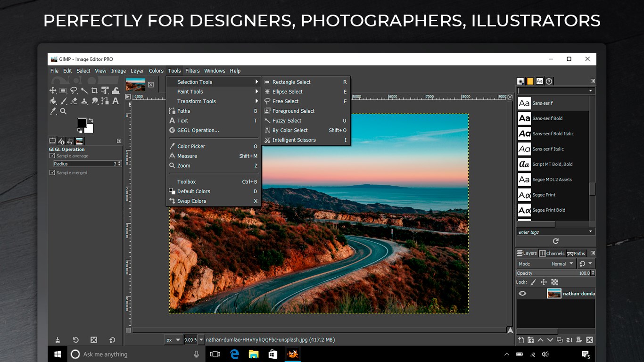Open the enter tags dropdown arrow
This screenshot has height=362, width=644.
coord(591,232)
